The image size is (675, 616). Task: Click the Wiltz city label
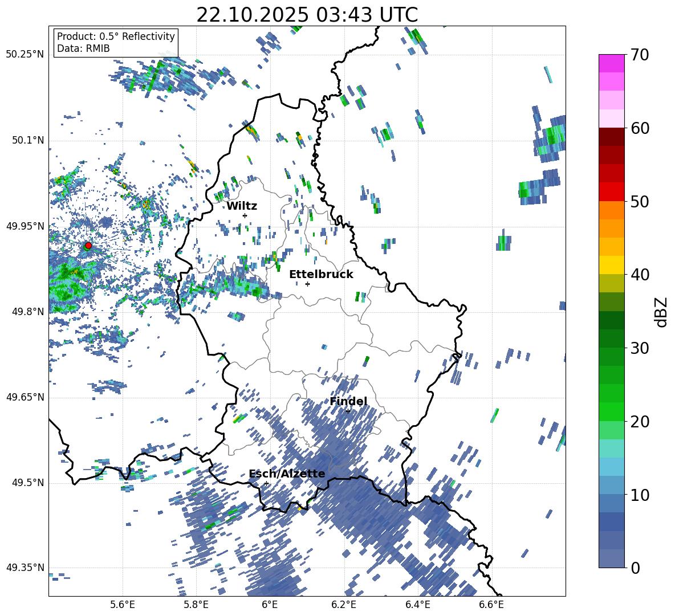coord(242,206)
